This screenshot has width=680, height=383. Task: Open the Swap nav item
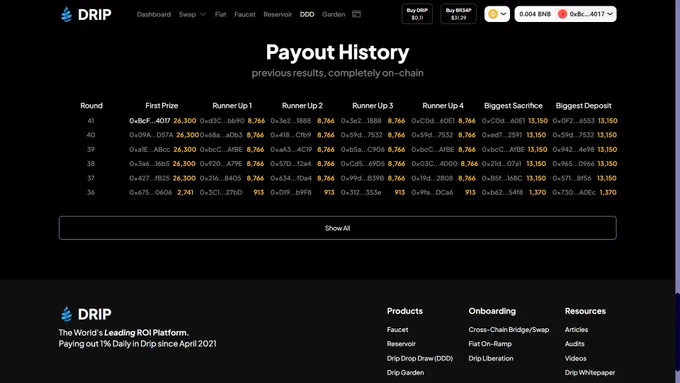point(187,14)
